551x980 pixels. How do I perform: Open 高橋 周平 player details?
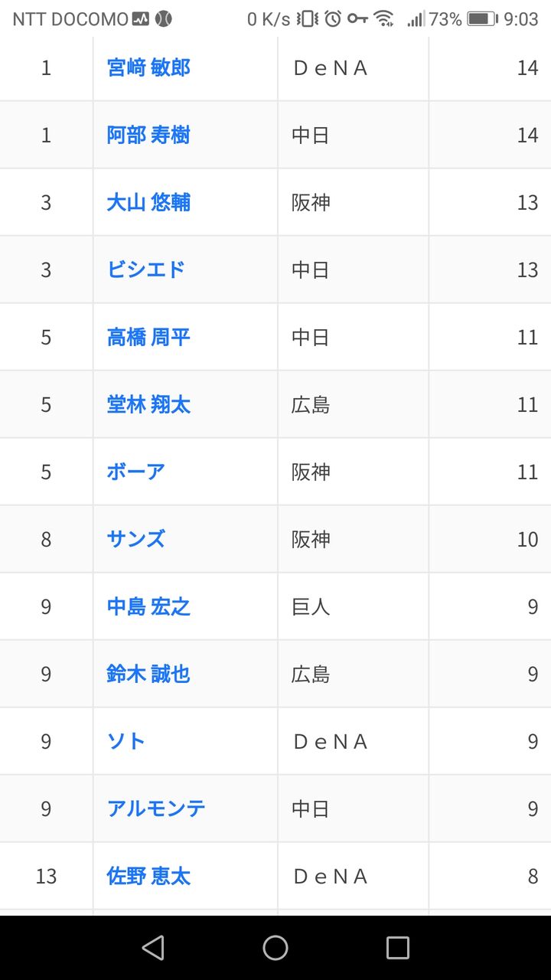pyautogui.click(x=148, y=337)
